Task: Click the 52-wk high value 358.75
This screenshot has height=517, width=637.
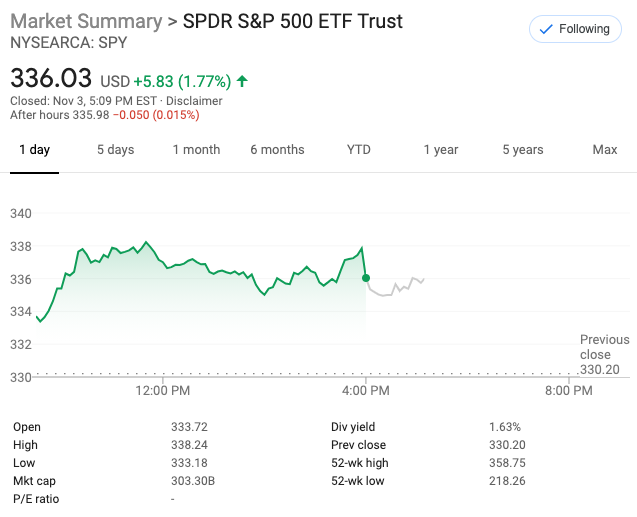Action: pos(507,463)
